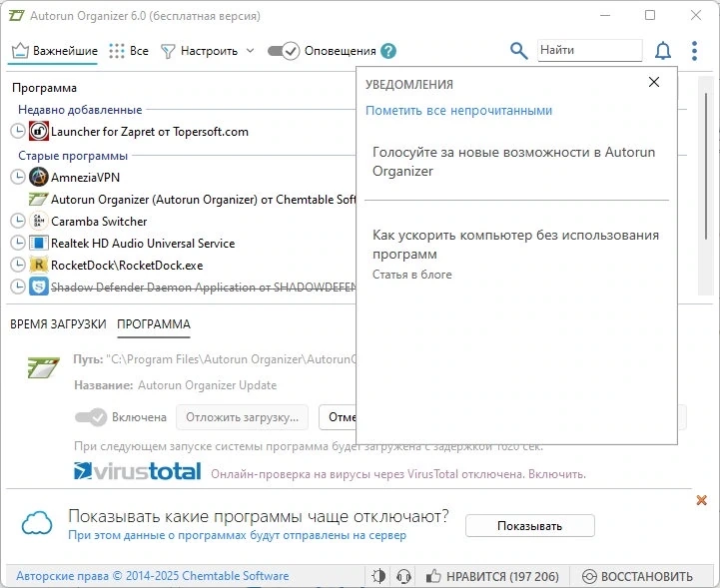The height and width of the screenshot is (588, 720).
Task: Focus the Найти search field
Action: click(589, 50)
